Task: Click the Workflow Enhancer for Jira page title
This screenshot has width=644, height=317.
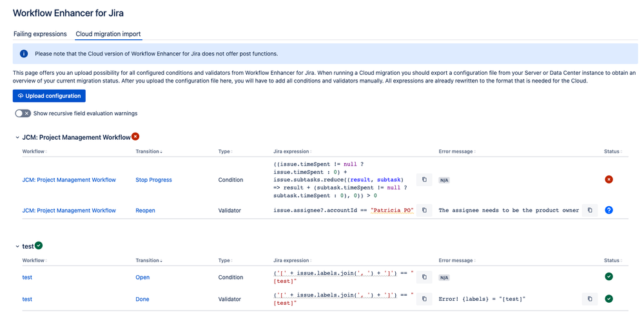Action: 68,13
